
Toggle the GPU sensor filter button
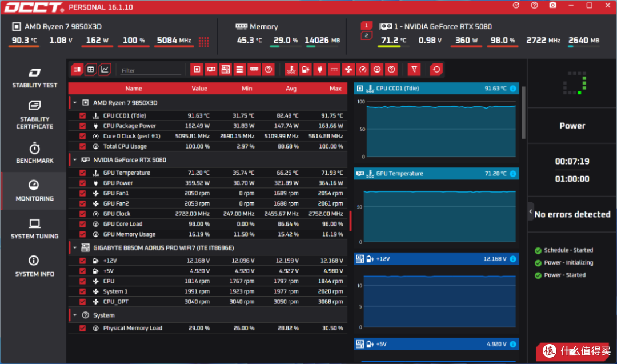(x=211, y=70)
